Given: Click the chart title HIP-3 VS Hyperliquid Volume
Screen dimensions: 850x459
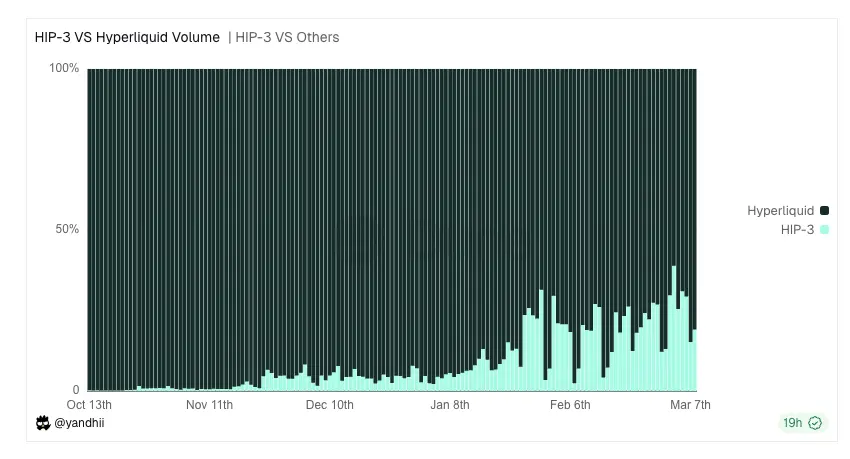Looking at the screenshot, I should click(x=127, y=37).
